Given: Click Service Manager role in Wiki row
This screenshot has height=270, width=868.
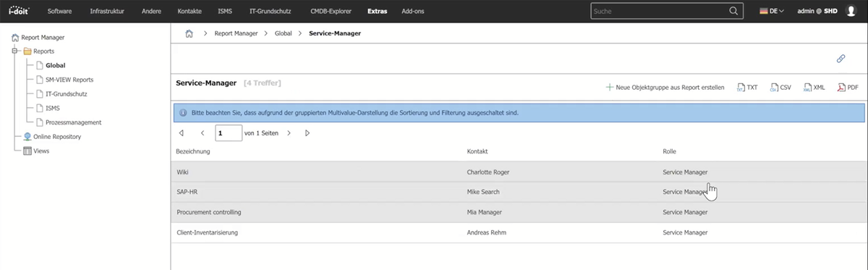Looking at the screenshot, I should (685, 172).
